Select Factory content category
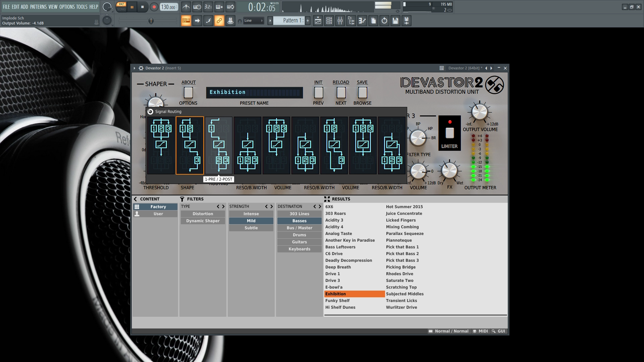The width and height of the screenshot is (644, 362). coord(155,207)
